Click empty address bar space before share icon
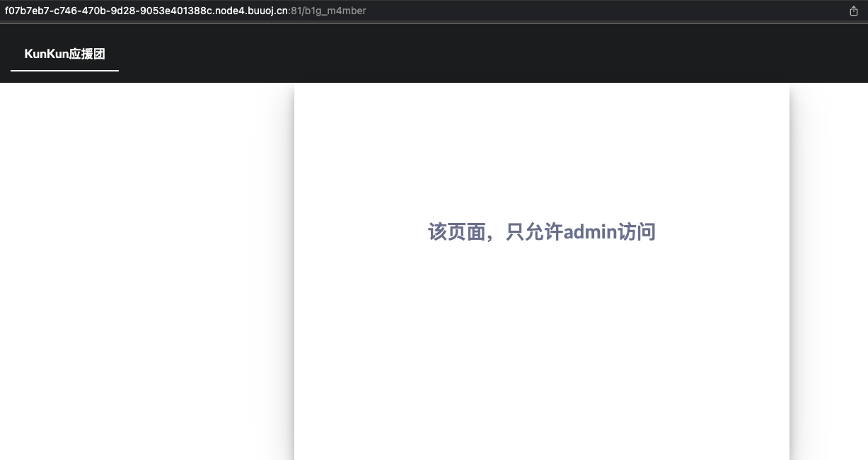 click(x=601, y=11)
